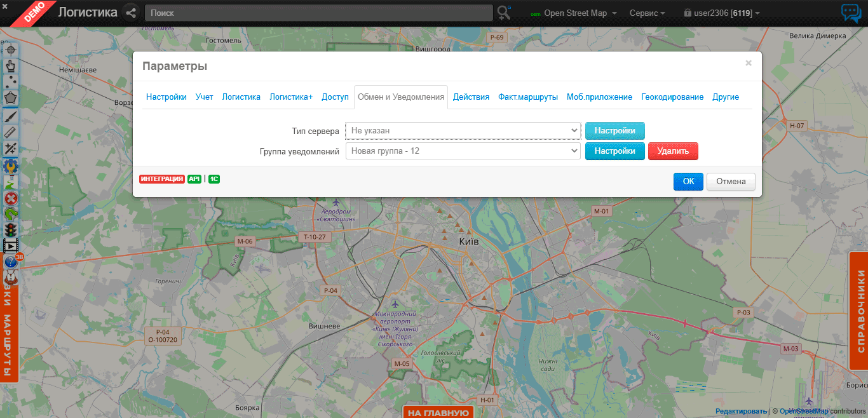Image resolution: width=868 pixels, height=418 pixels.
Task: Delete notification group via Удалить button
Action: click(673, 151)
